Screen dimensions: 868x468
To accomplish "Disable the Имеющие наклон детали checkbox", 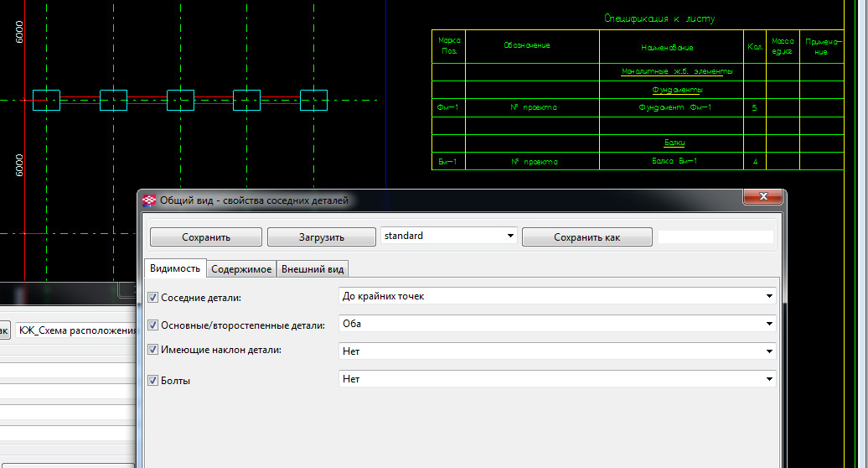I will point(152,350).
